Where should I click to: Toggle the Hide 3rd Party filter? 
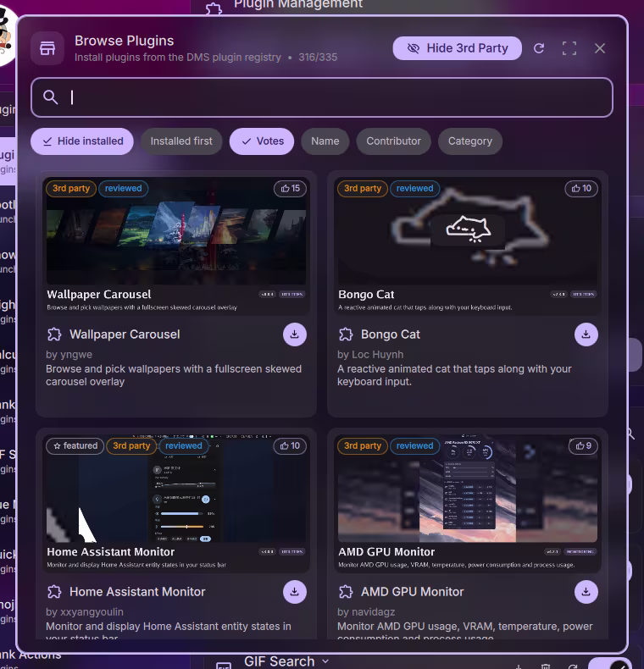click(457, 48)
